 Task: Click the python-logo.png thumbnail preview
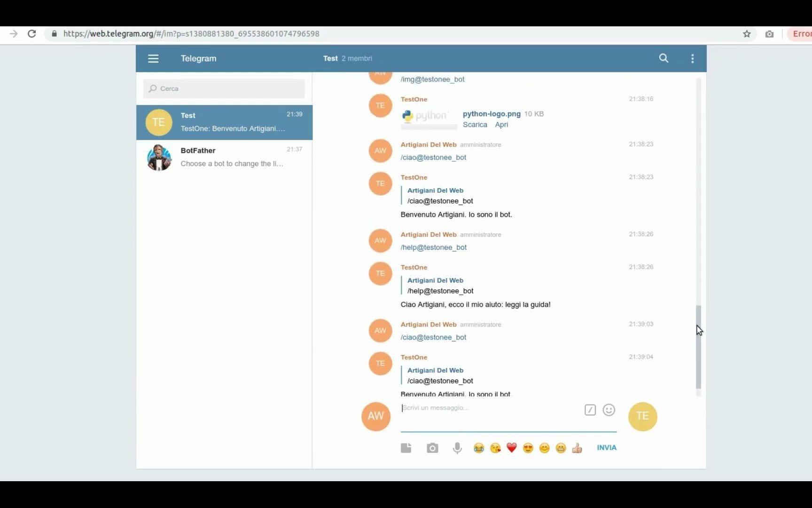[429, 119]
